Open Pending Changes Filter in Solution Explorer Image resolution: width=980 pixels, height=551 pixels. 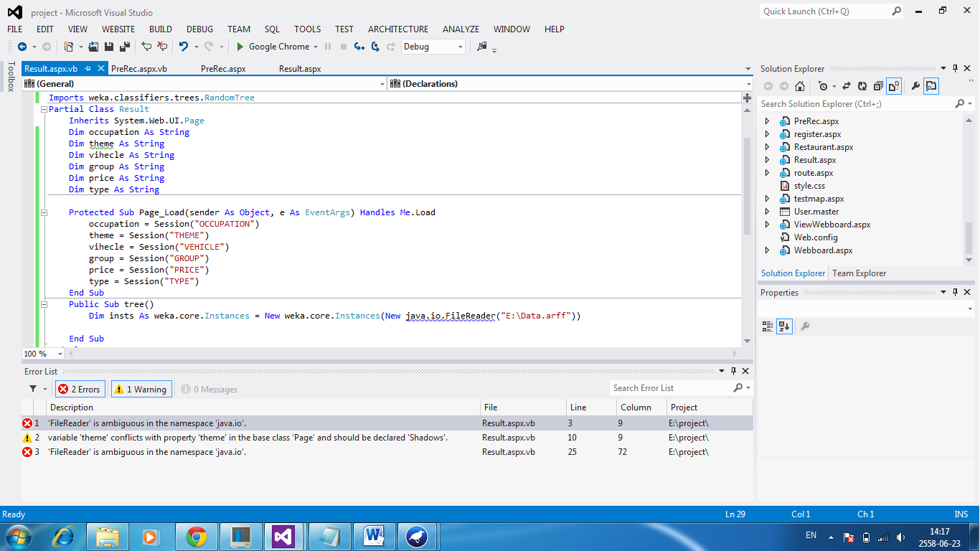(824, 86)
